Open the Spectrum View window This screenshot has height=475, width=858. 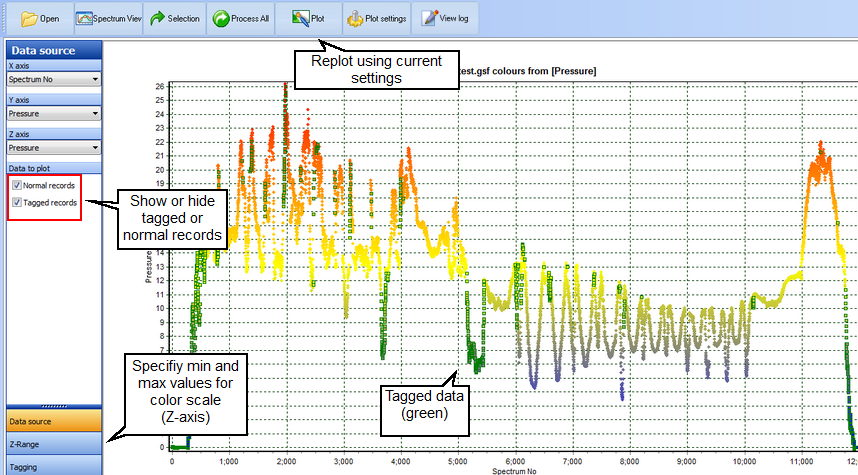click(x=108, y=18)
